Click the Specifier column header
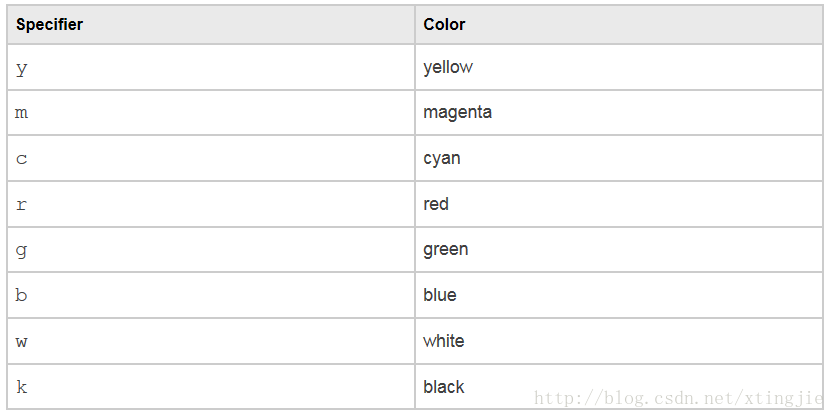Viewport: 835px width, 418px height. (x=211, y=24)
